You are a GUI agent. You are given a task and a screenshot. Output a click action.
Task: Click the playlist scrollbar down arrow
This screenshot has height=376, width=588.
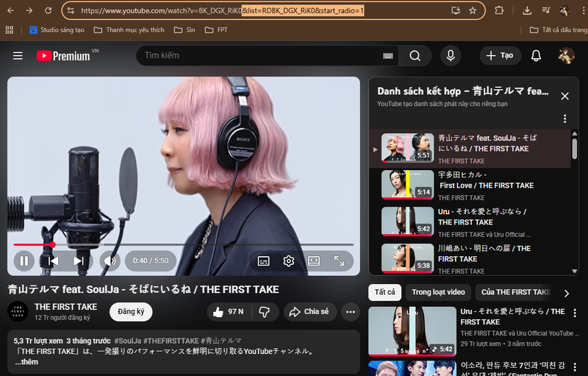575,271
